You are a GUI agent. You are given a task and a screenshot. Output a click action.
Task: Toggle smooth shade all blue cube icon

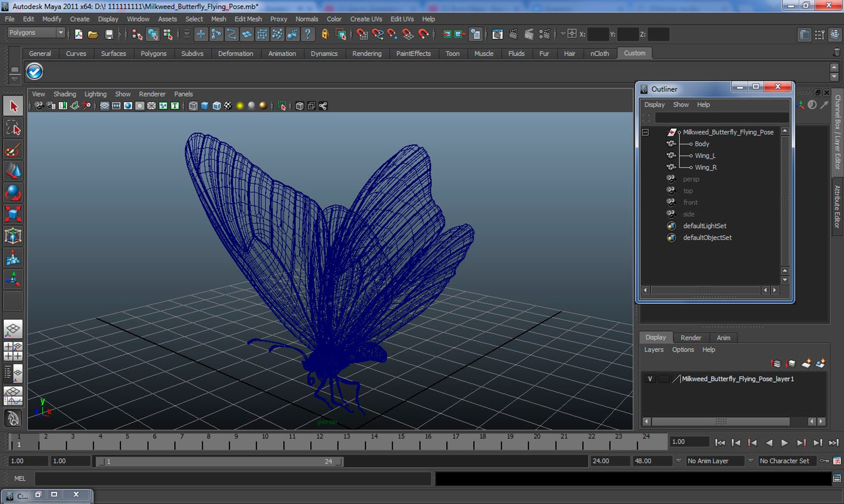(x=204, y=106)
